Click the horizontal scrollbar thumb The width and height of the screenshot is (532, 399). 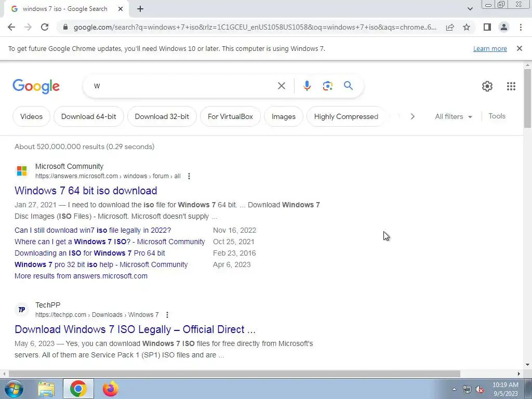tap(234, 374)
